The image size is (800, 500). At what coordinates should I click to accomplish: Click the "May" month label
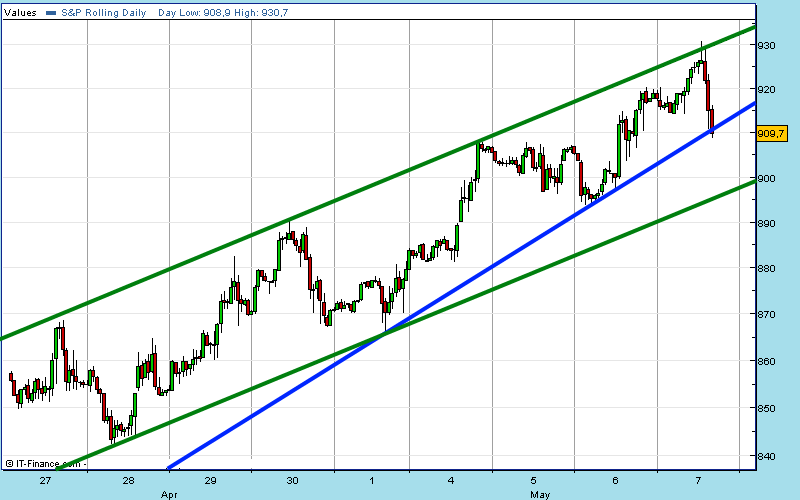(540, 494)
